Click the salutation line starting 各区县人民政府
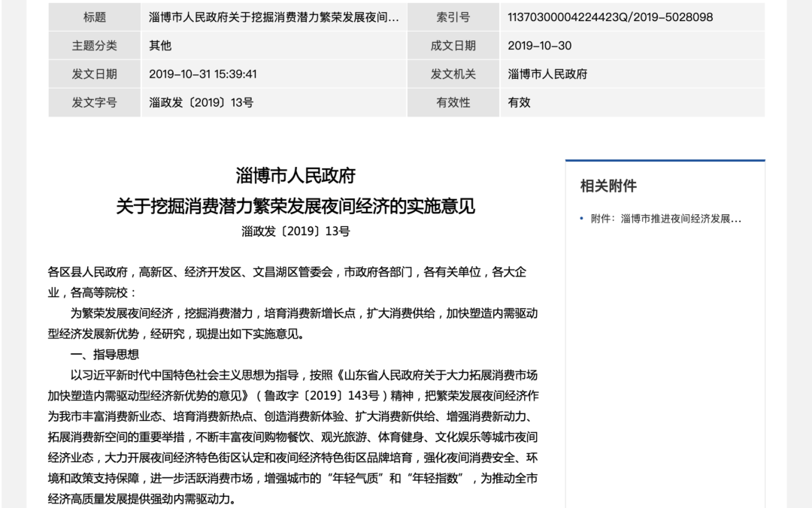 click(x=287, y=272)
